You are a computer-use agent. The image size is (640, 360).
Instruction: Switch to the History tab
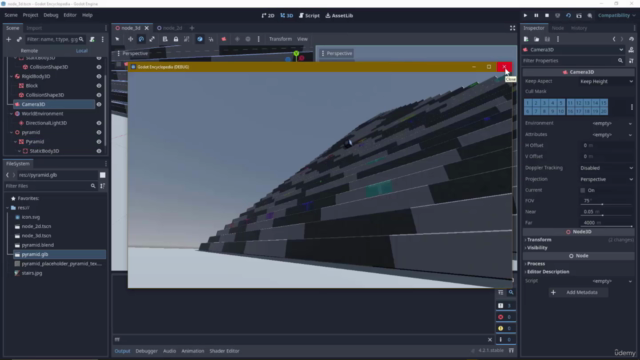[x=579, y=28]
